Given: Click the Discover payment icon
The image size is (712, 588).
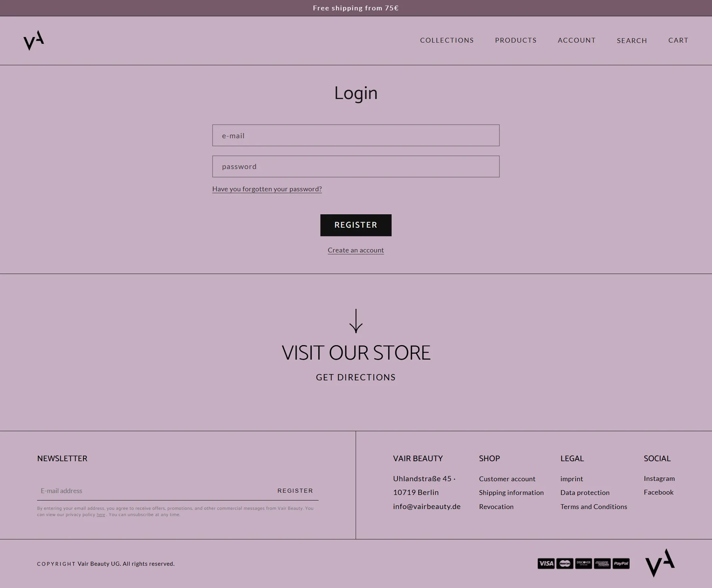Looking at the screenshot, I should click(x=583, y=564).
